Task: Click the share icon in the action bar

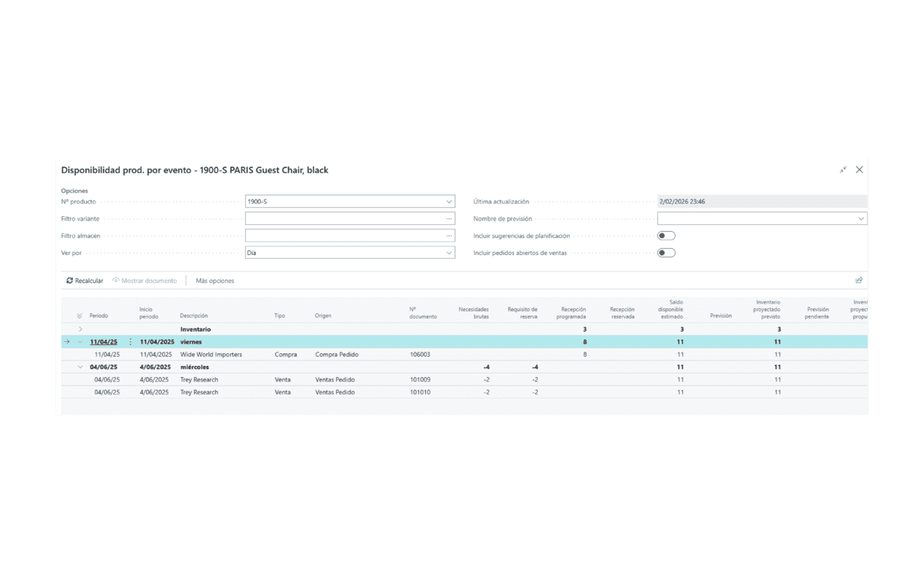Action: tap(859, 280)
